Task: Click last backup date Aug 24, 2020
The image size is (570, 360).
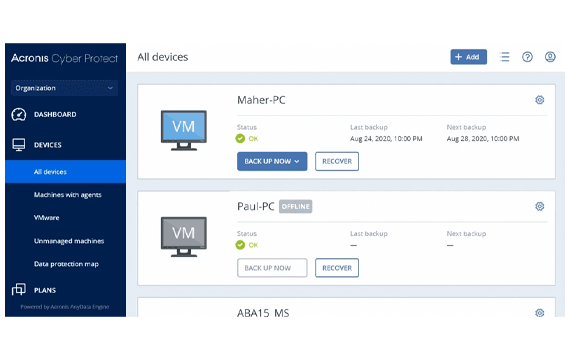Action: (386, 139)
